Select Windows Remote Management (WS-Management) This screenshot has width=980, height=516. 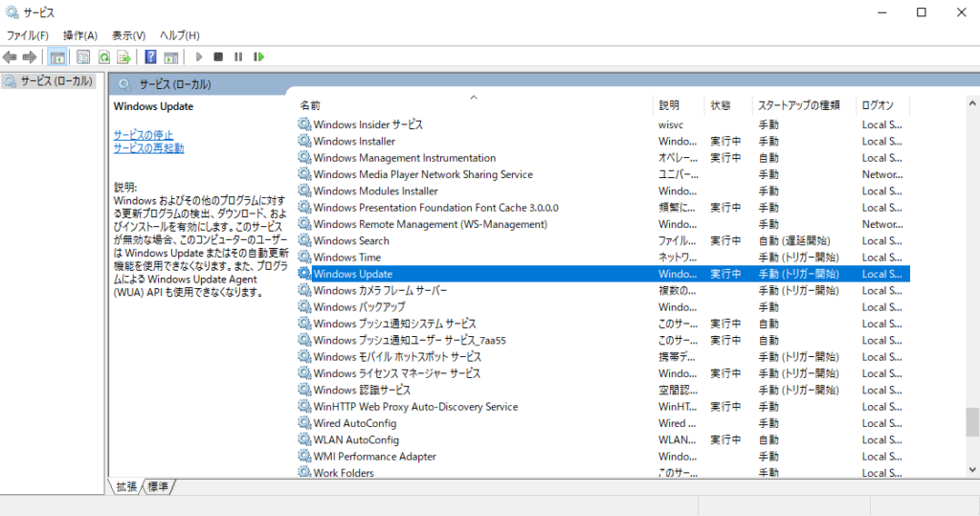pos(603,224)
